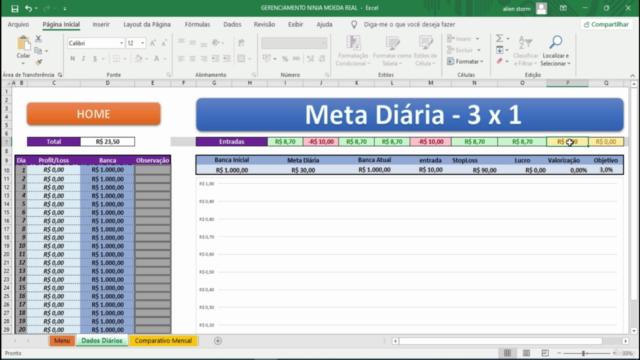The image size is (640, 360).
Task: Select the Meta Diária value R$ 30,00
Action: point(303,170)
